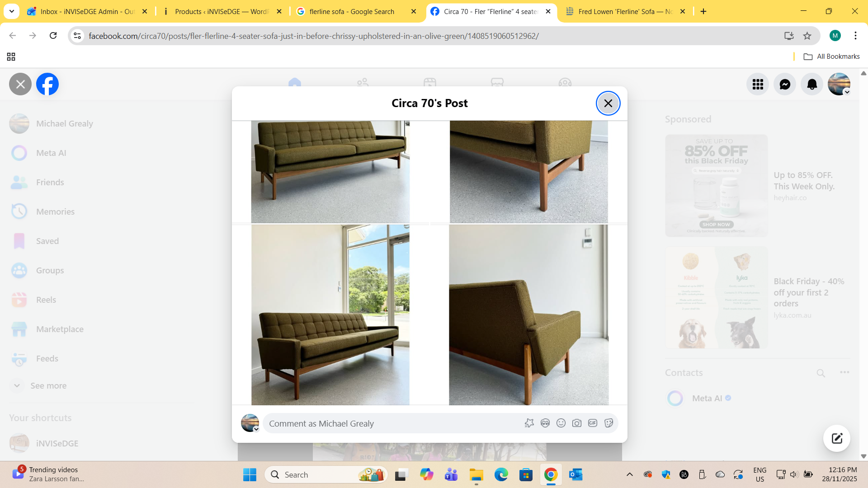This screenshot has height=488, width=868.
Task: Switch to Products iNVISeDGE WordPress tab
Action: [x=222, y=11]
